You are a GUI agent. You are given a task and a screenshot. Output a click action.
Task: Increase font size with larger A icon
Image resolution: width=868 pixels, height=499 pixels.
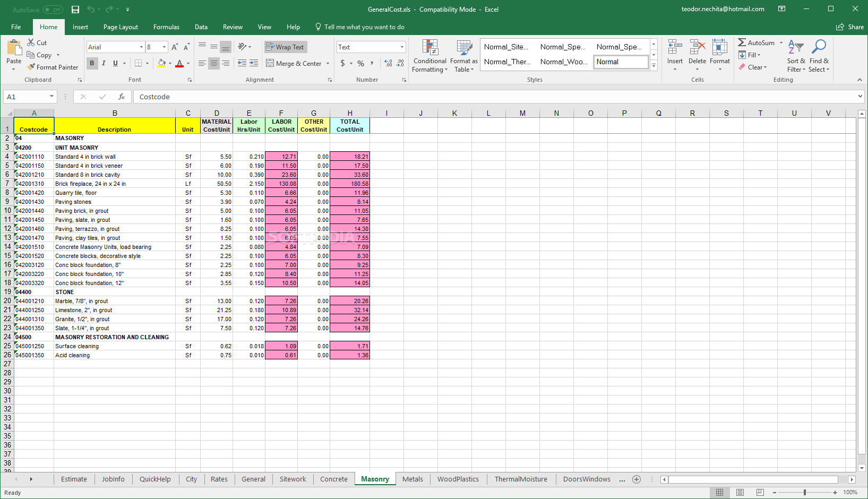point(175,47)
